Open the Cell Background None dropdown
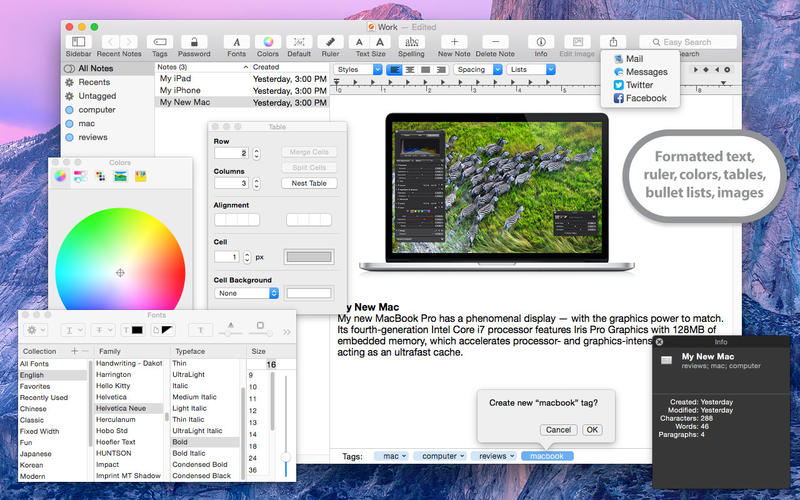800x500 pixels. click(246, 293)
